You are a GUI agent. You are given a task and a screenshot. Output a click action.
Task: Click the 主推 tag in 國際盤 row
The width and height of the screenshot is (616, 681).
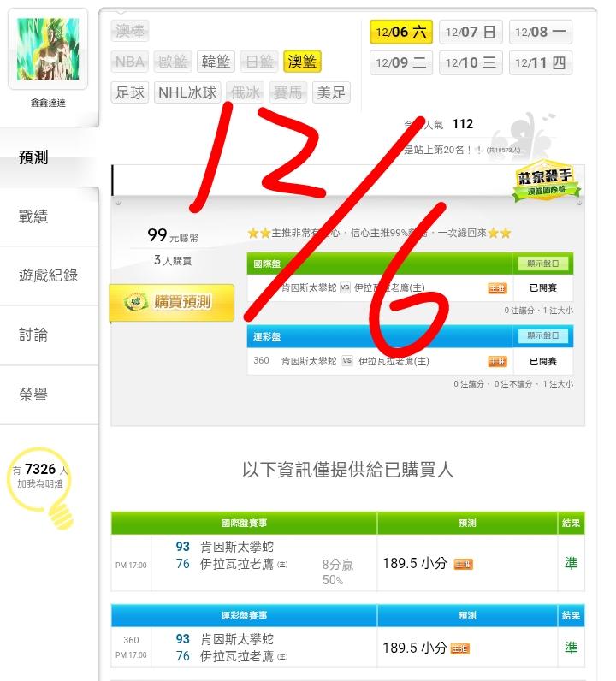click(x=497, y=288)
